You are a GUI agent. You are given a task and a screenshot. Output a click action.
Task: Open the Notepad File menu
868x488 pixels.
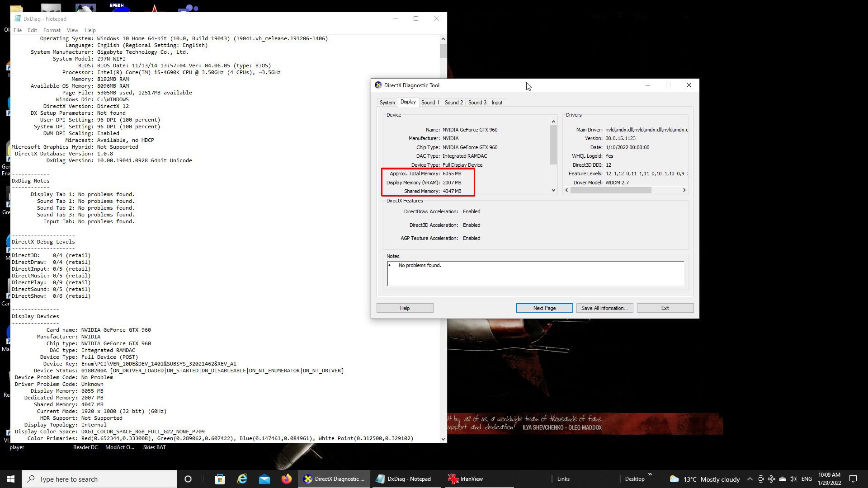coord(18,30)
